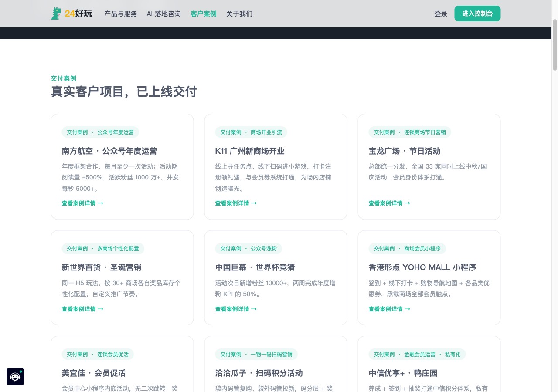The image size is (558, 392).
Task: Click 进入控制台 button
Action: [477, 14]
